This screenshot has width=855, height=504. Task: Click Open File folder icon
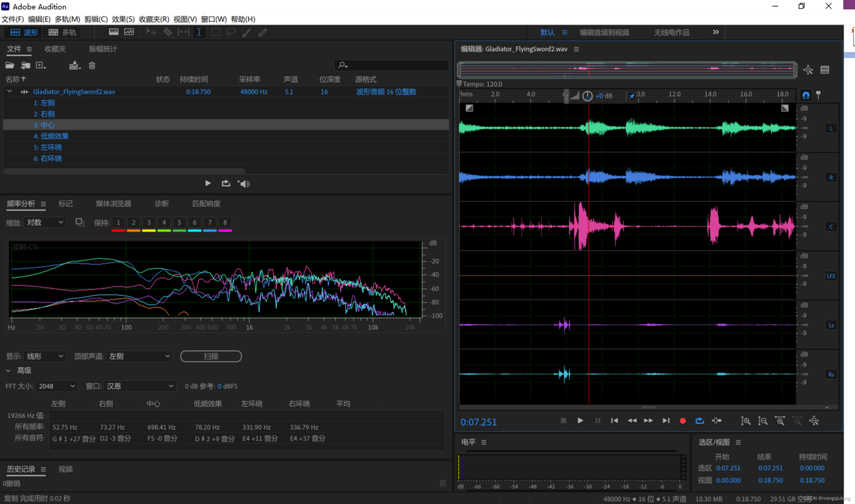click(9, 65)
